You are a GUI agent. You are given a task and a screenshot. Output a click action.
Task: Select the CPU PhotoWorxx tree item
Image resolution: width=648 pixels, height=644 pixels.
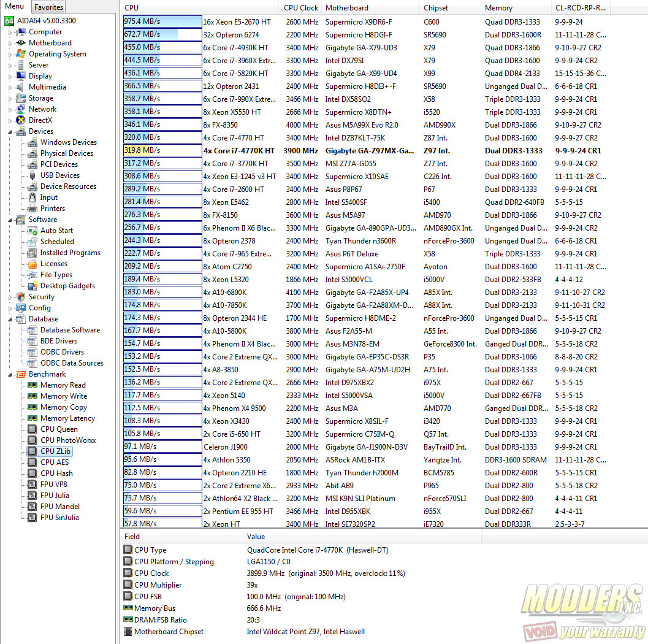[68, 440]
